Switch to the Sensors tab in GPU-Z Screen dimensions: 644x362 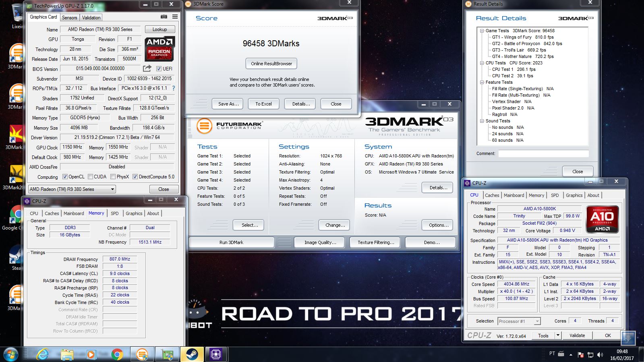(69, 18)
